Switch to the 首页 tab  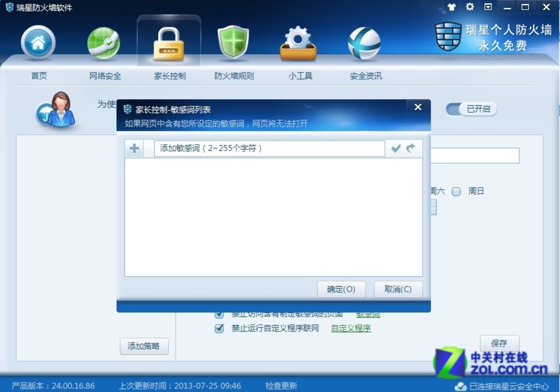[39, 76]
